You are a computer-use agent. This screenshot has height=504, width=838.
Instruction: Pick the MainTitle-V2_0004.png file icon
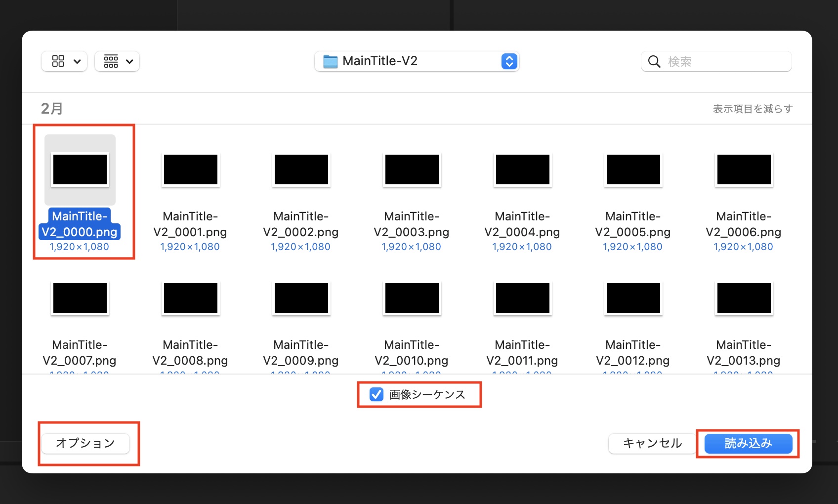(x=523, y=169)
